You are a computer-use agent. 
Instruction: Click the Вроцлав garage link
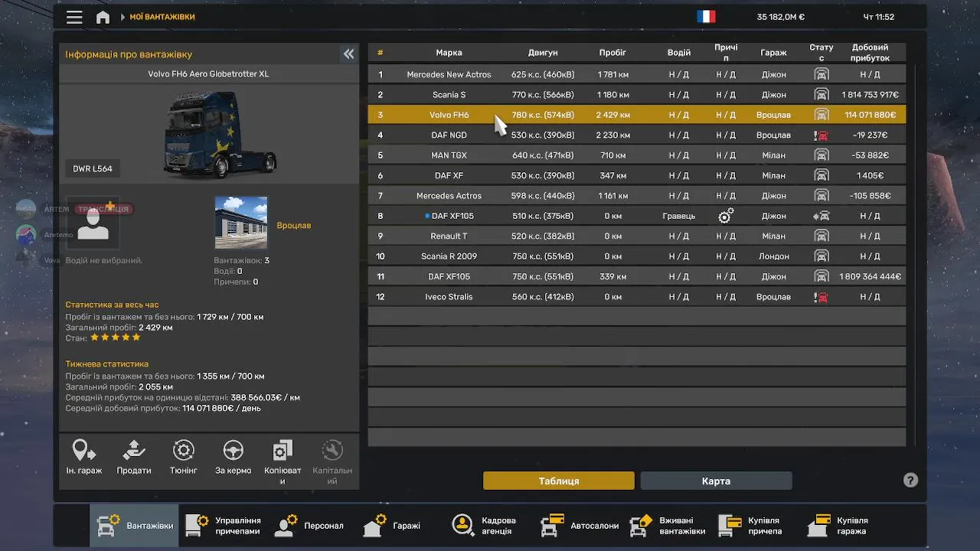coord(294,226)
